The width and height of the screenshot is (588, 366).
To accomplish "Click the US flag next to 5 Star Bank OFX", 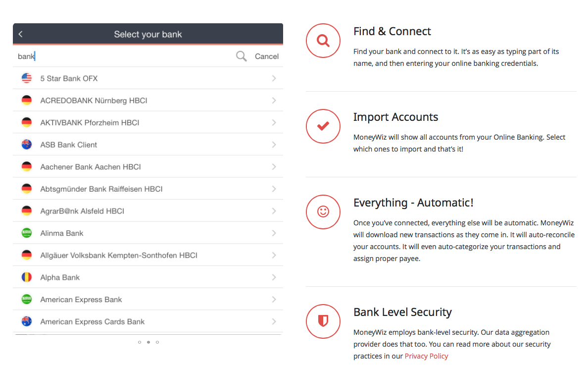I will tap(27, 78).
